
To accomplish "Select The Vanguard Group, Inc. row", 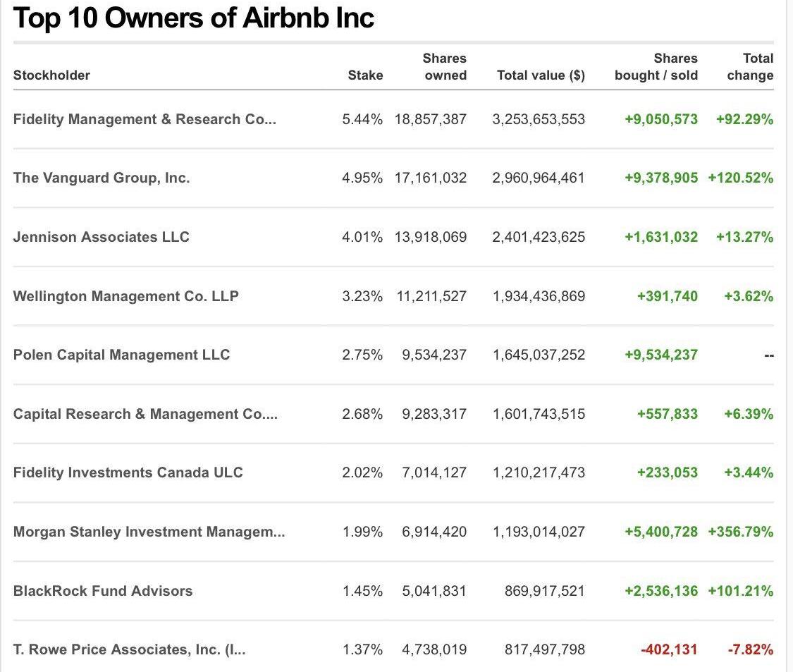I will pos(102,178).
